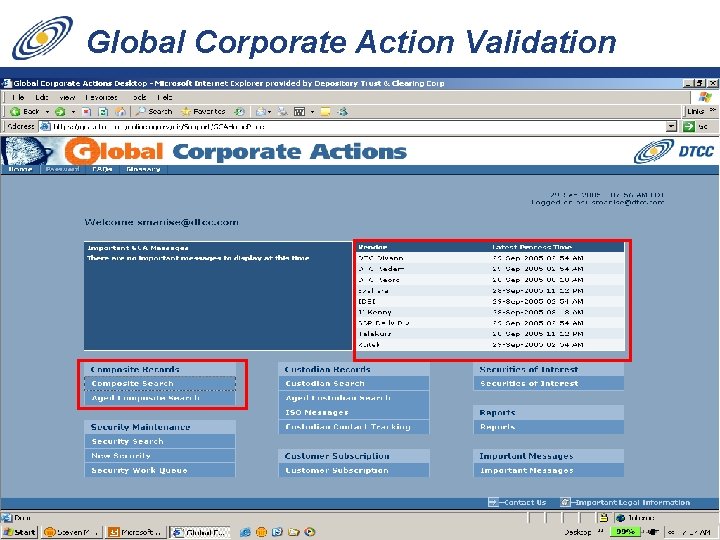
Task: Open Security Search link
Action: pyautogui.click(x=160, y=441)
